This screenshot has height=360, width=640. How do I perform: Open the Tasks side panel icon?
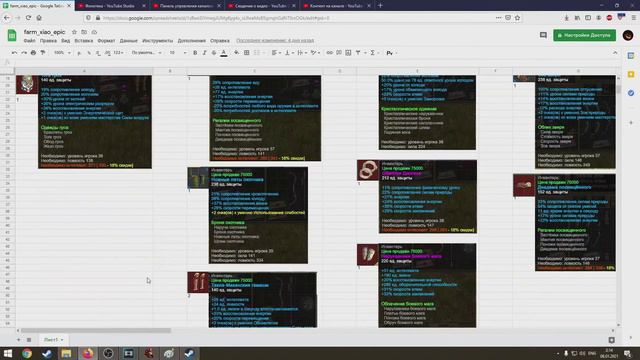631,93
